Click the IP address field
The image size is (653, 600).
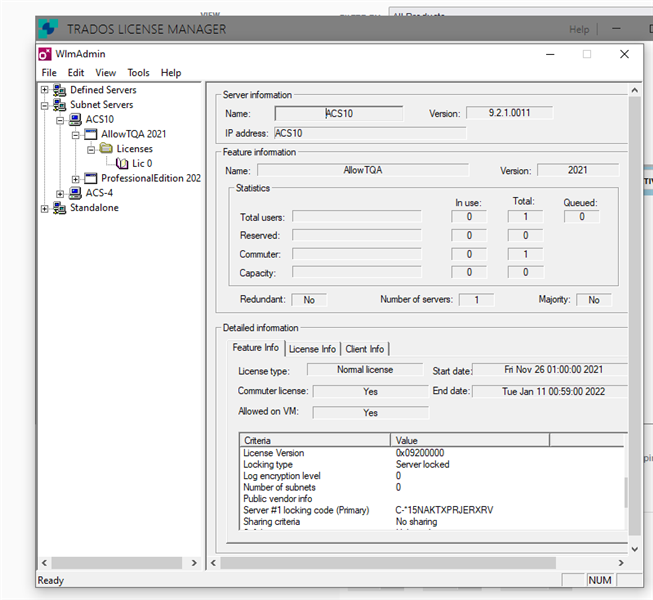pyautogui.click(x=370, y=133)
